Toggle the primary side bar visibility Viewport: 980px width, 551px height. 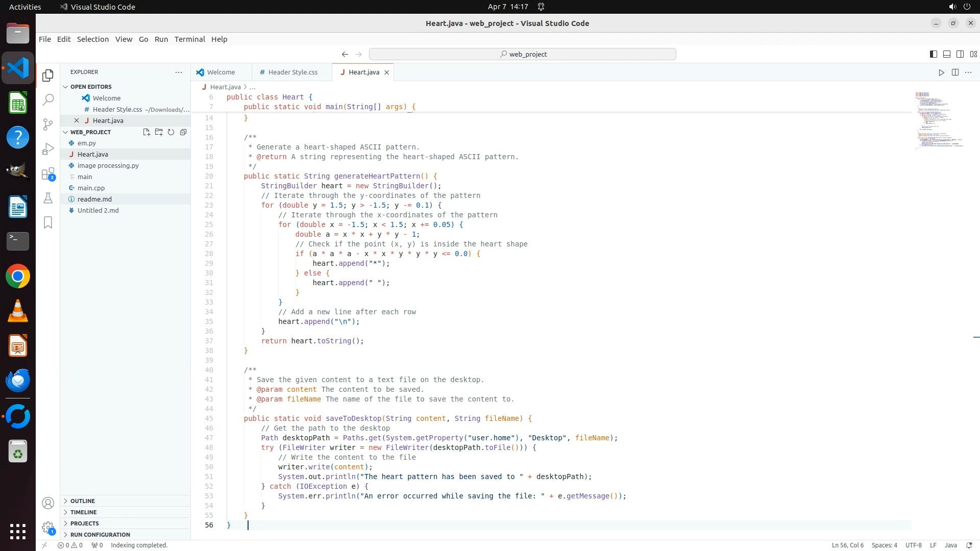pos(934,54)
